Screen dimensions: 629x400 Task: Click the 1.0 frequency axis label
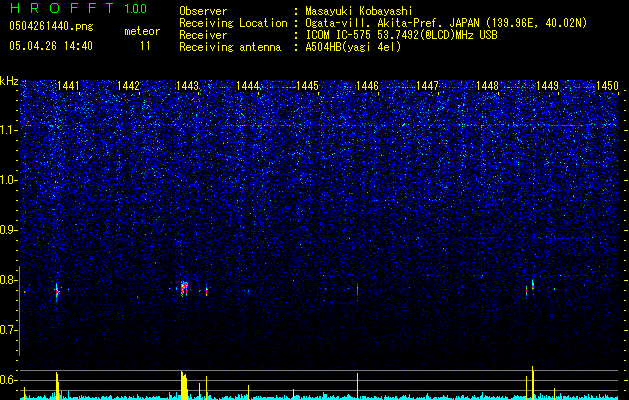(7, 180)
